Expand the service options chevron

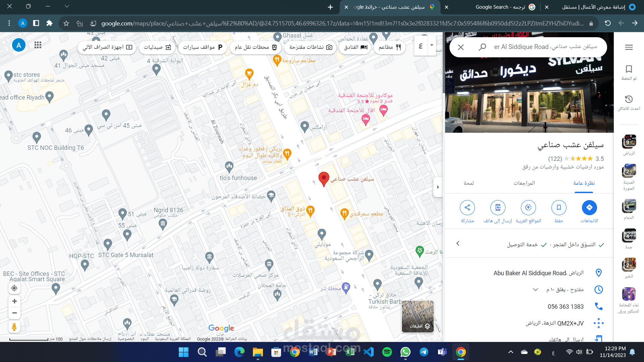[458, 243]
